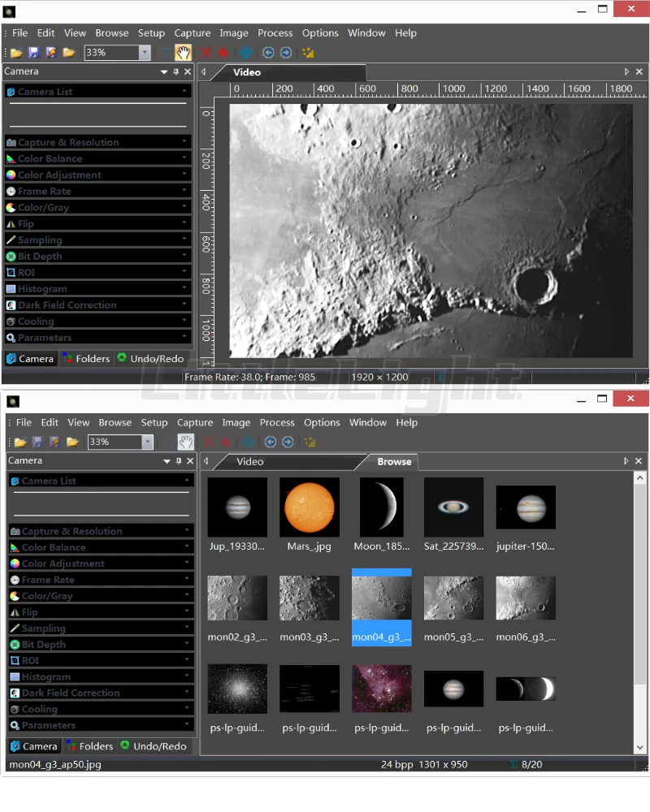Open the 33% zoom dropdown in the upper window
Screen dimensions: 650x812
click(145, 53)
